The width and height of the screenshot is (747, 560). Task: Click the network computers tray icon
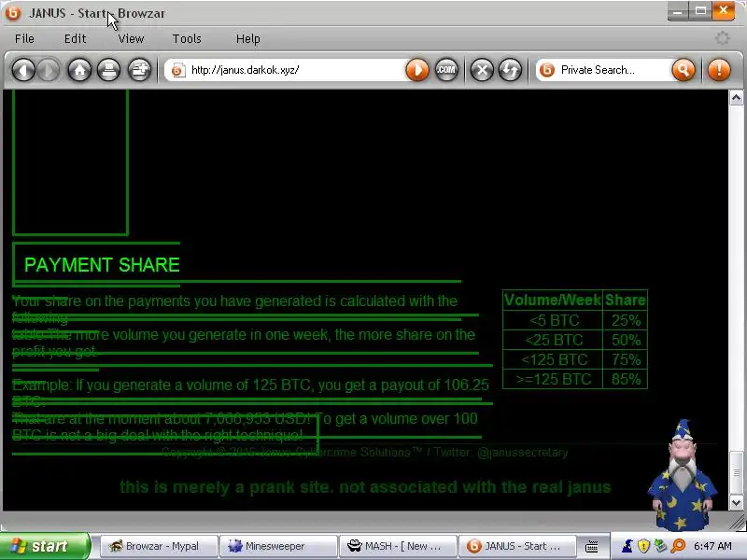coord(660,546)
